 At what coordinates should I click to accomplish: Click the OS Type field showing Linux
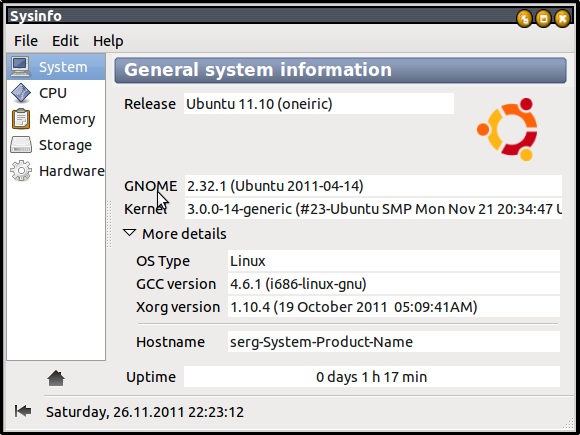point(394,261)
